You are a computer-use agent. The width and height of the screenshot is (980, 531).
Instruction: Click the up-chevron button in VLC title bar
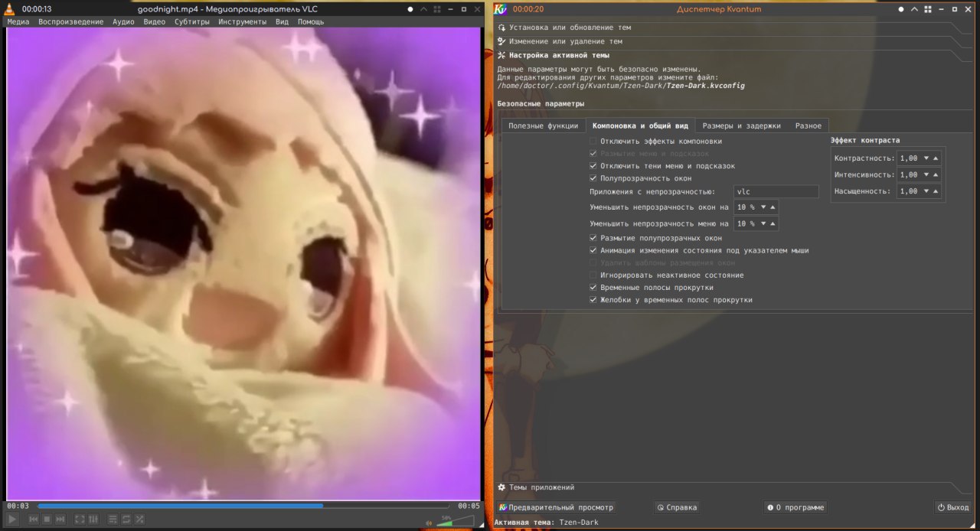point(423,9)
